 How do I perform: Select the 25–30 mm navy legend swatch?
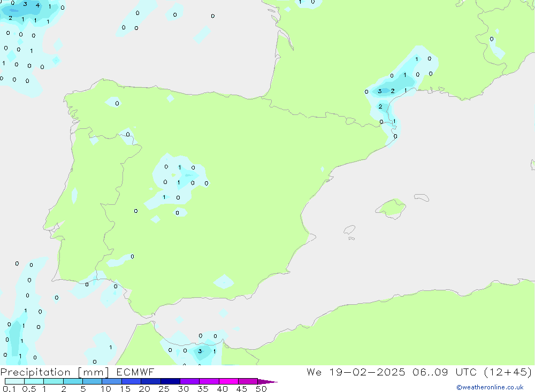[x=170, y=381]
